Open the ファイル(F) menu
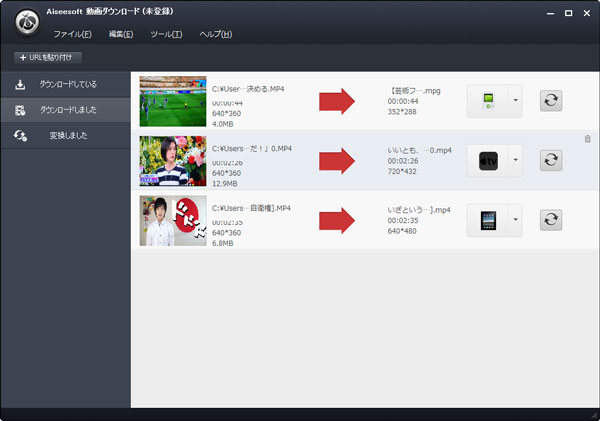 click(x=72, y=34)
